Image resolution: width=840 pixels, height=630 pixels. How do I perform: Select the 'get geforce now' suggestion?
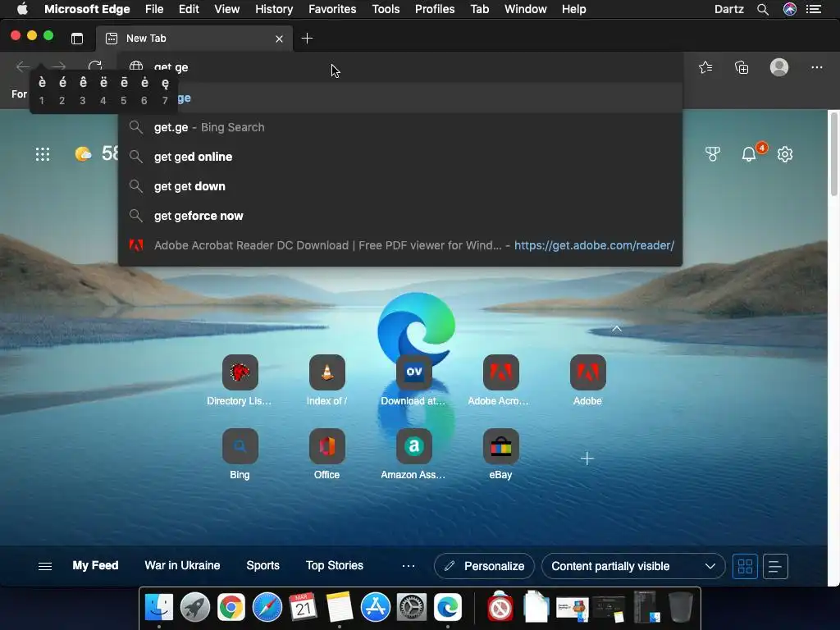pos(400,216)
